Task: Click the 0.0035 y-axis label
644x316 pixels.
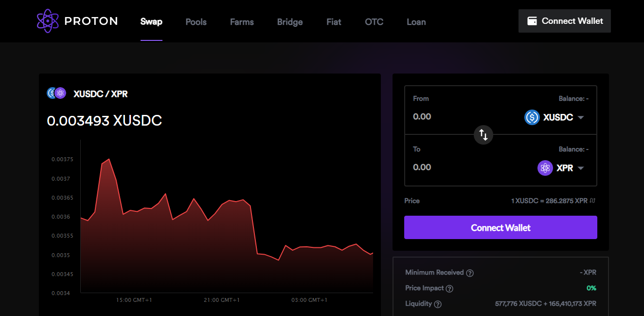Action: [61, 255]
